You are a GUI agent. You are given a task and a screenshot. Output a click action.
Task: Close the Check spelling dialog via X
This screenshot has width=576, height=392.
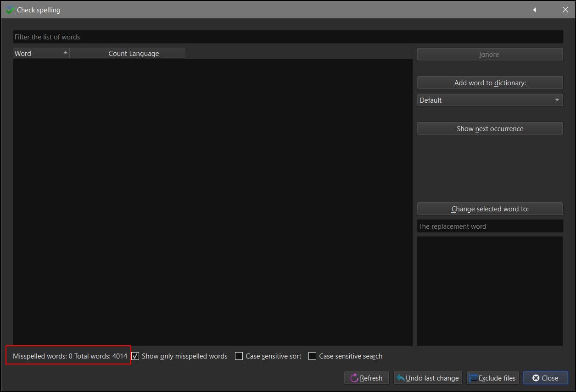565,10
